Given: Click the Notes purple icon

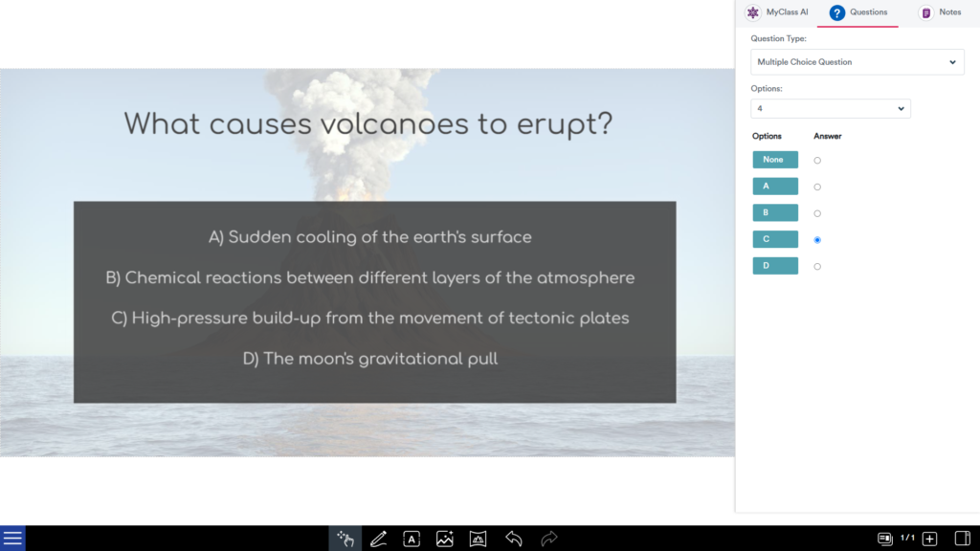Looking at the screenshot, I should [926, 12].
